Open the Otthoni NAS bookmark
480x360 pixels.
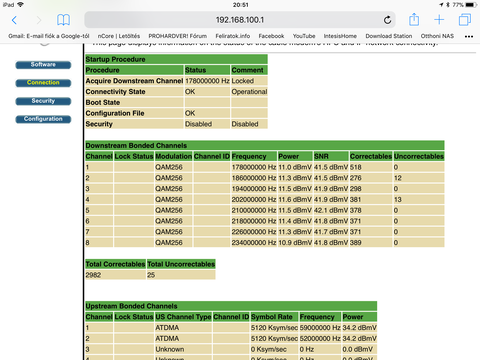[437, 36]
